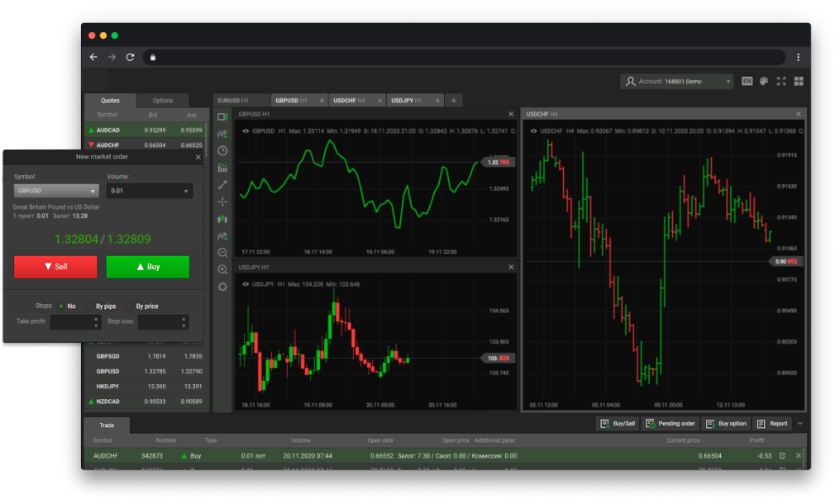This screenshot has height=504, width=840.
Task: Expand the Account 168801 Demo dropdown
Action: tap(677, 82)
